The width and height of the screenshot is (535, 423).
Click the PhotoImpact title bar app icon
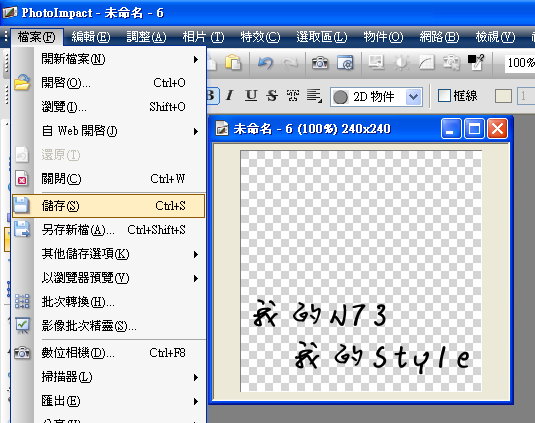[10, 12]
